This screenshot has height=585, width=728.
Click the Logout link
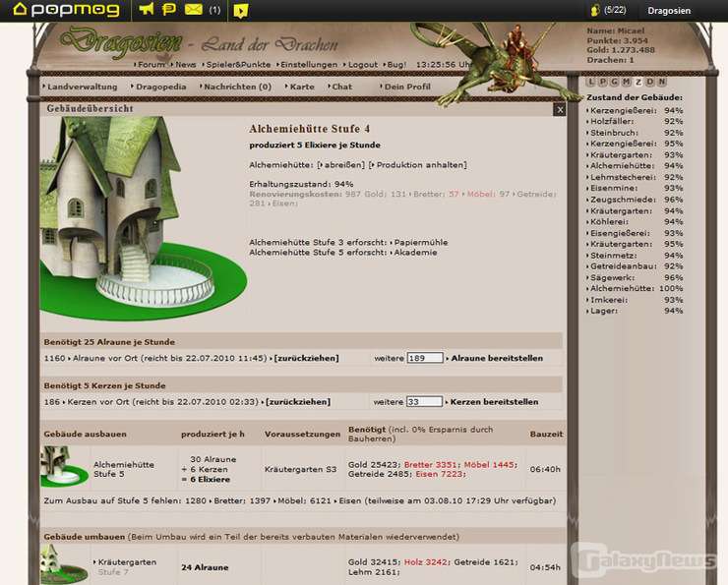[361, 65]
